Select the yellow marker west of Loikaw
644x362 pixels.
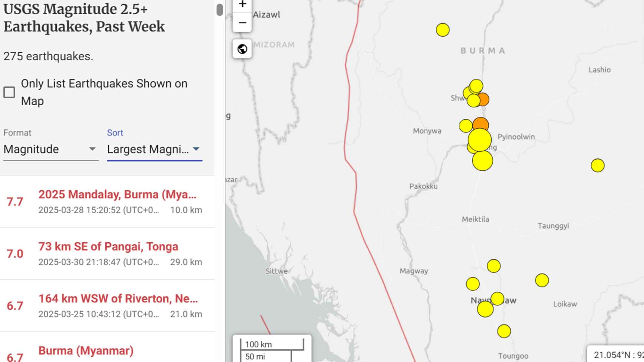(x=542, y=280)
